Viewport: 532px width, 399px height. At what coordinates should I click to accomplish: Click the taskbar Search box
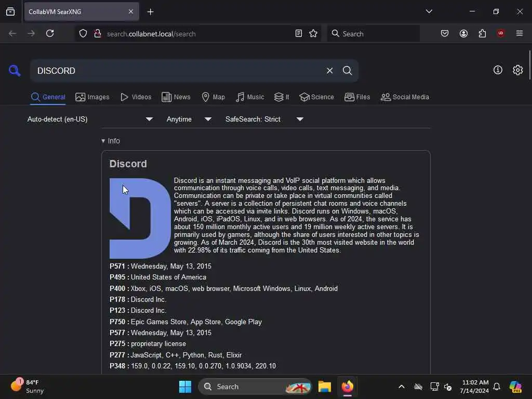pyautogui.click(x=255, y=387)
